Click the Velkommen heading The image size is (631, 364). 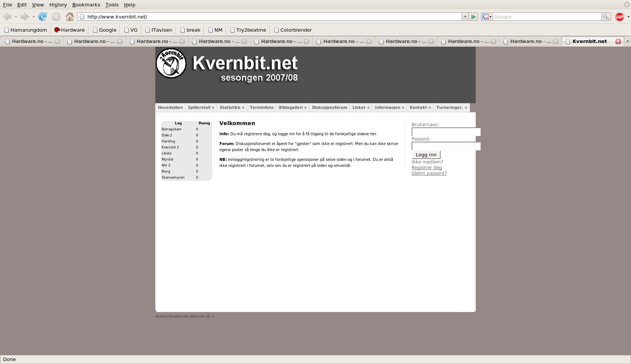click(237, 123)
